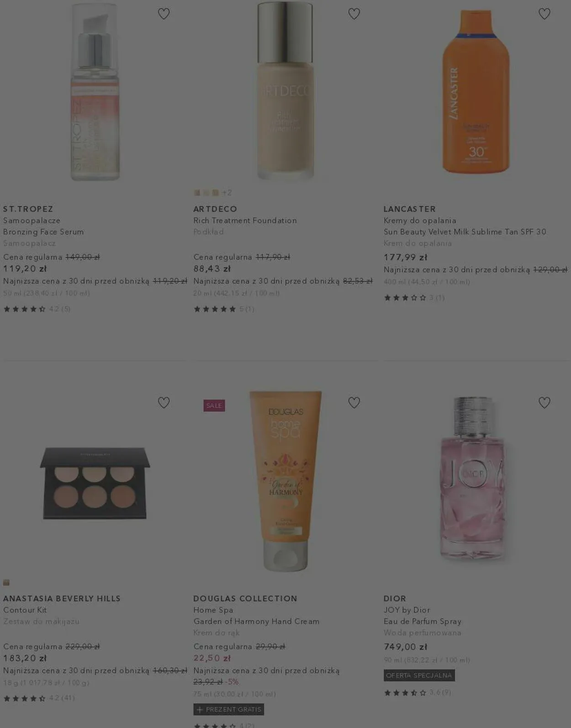The height and width of the screenshot is (728, 571).
Task: Open LANCASTER brand link
Action: pyautogui.click(x=410, y=209)
